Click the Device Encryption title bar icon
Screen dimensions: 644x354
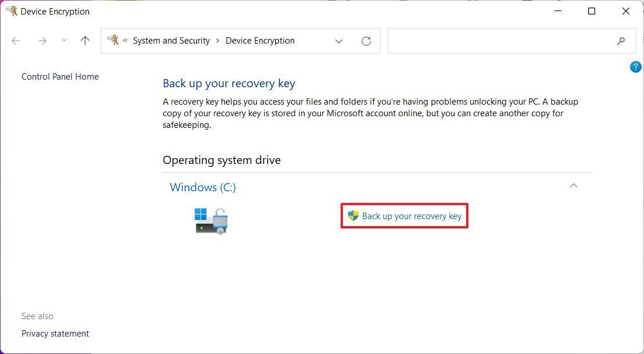coord(12,11)
